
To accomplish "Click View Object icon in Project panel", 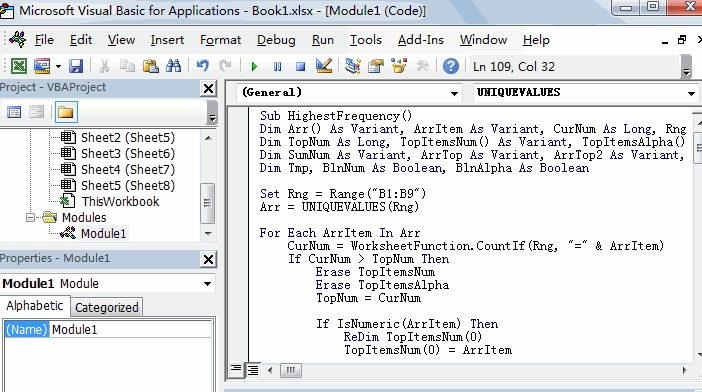I will [x=36, y=112].
